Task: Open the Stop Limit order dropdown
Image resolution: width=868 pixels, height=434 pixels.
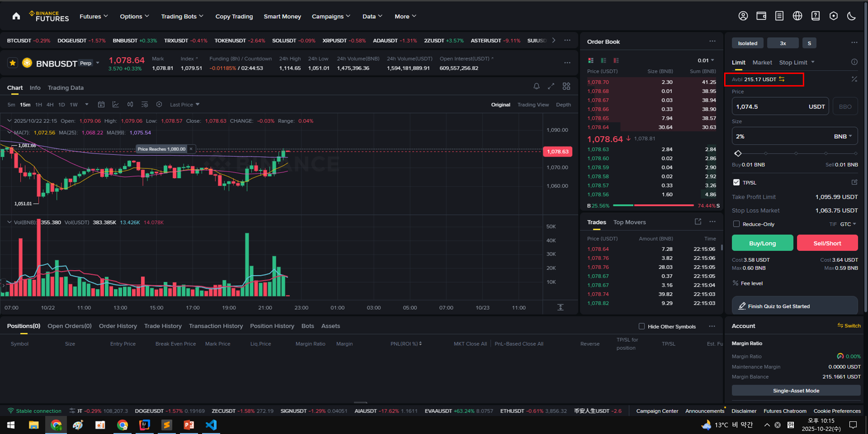Action: point(797,62)
